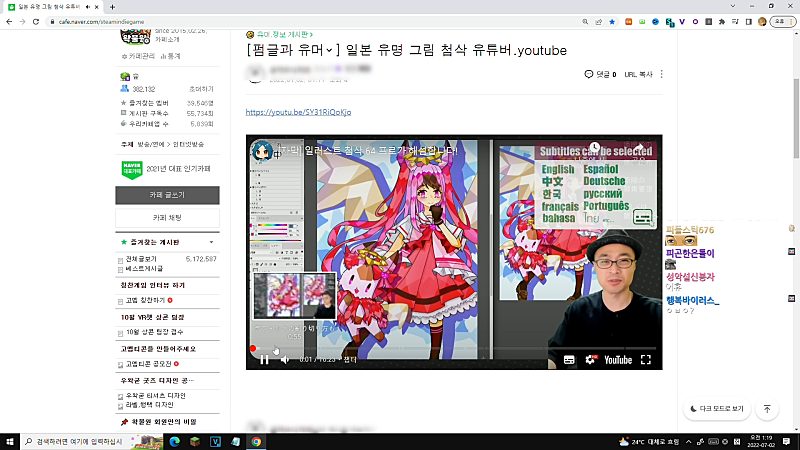Pause the YouTube video
Image resolution: width=800 pixels, height=450 pixels.
(x=264, y=360)
